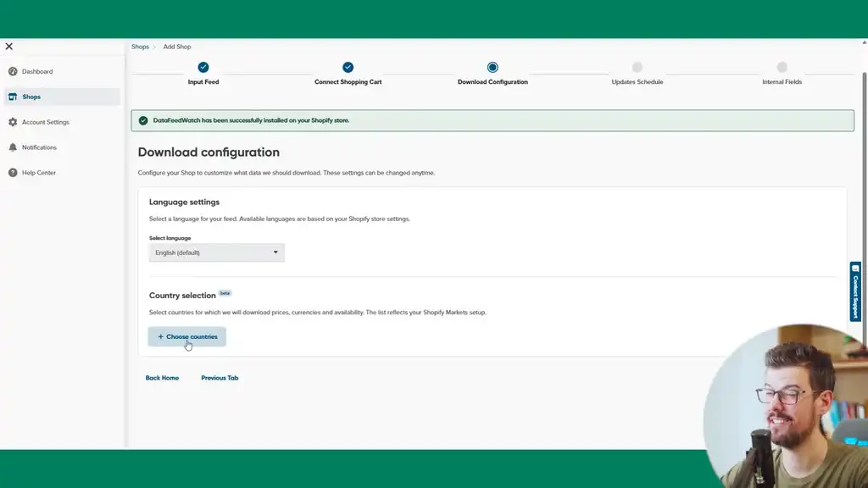Click the checkmark icon in the success banner

point(142,120)
